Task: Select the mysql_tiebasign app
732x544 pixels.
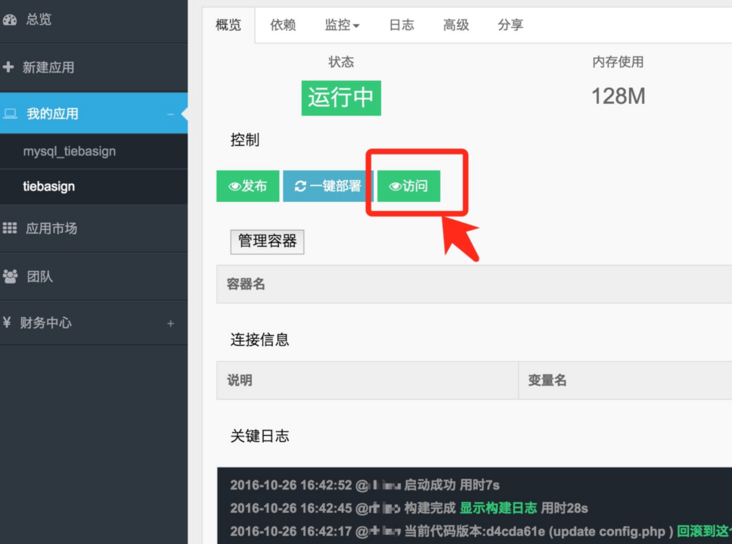Action: [70, 151]
